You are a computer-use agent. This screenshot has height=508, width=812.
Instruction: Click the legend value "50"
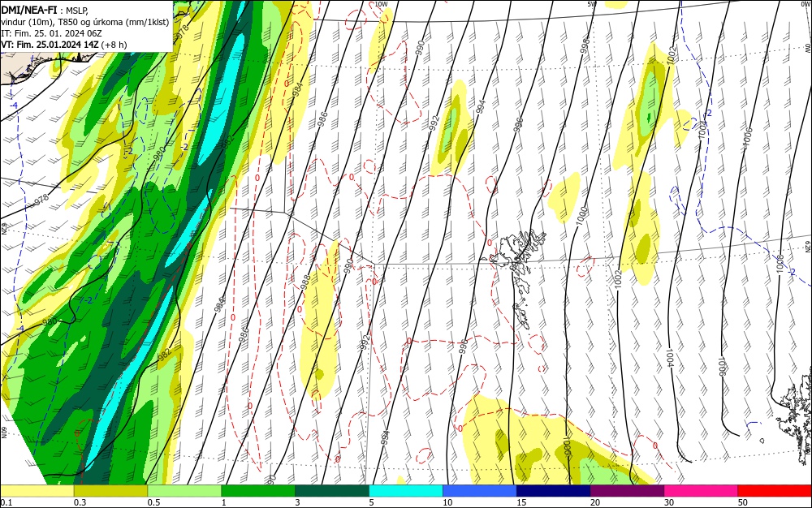click(x=743, y=502)
